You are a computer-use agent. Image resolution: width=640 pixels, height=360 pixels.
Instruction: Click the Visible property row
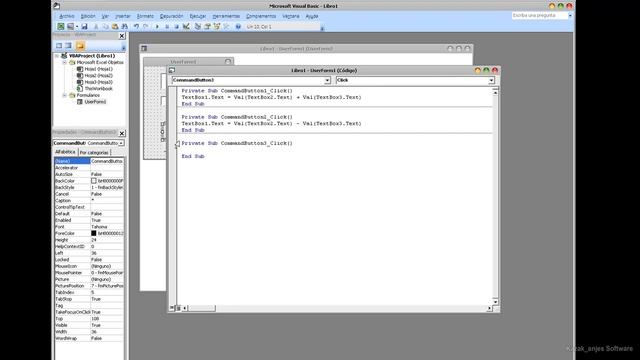coord(89,325)
